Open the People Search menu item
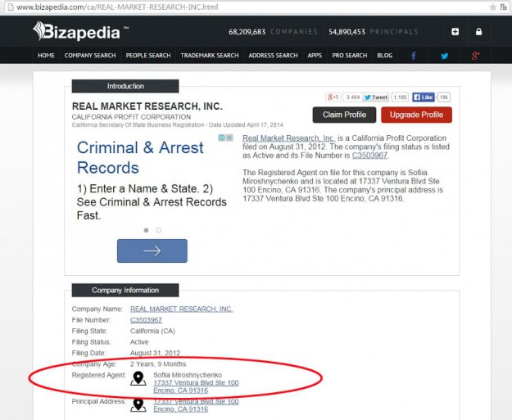Viewport: 512px width, 420px height. click(148, 56)
